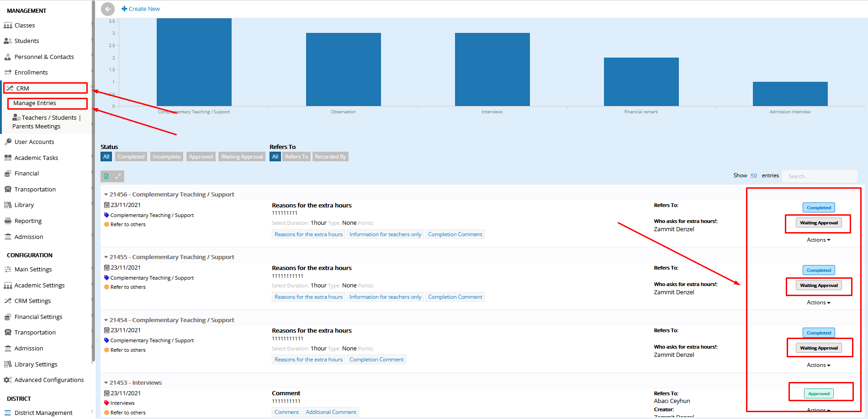Screen dimensions: 868x419
Task: Open Additional Comment tab on entry 21453
Action: pos(331,412)
